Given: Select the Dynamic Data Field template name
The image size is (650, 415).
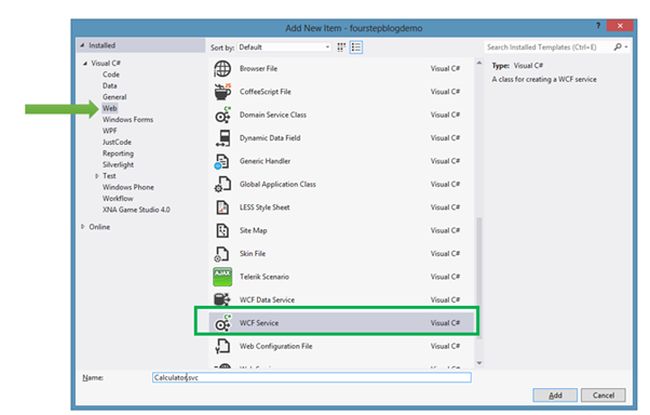Looking at the screenshot, I should (270, 138).
